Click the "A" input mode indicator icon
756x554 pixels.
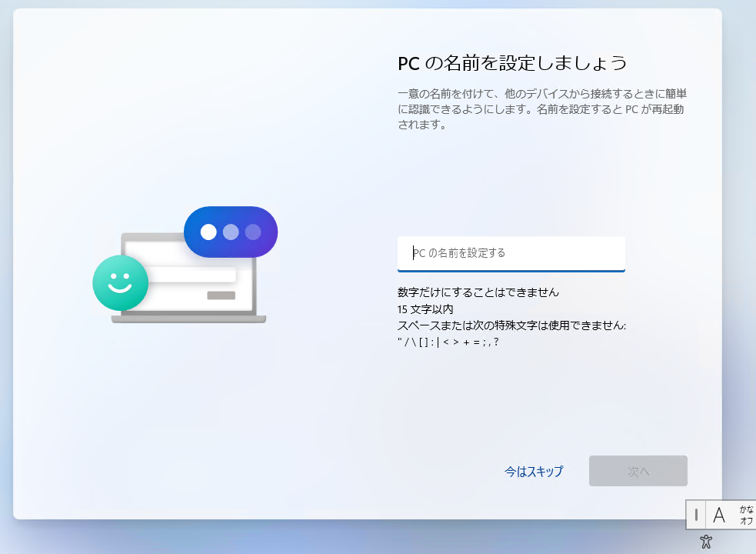click(721, 516)
